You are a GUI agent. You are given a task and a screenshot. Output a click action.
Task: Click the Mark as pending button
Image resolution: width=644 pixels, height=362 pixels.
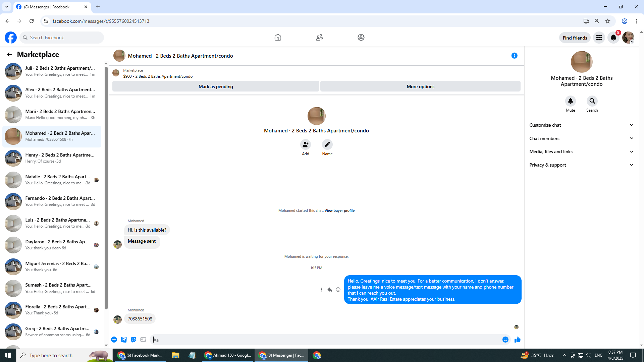click(216, 86)
